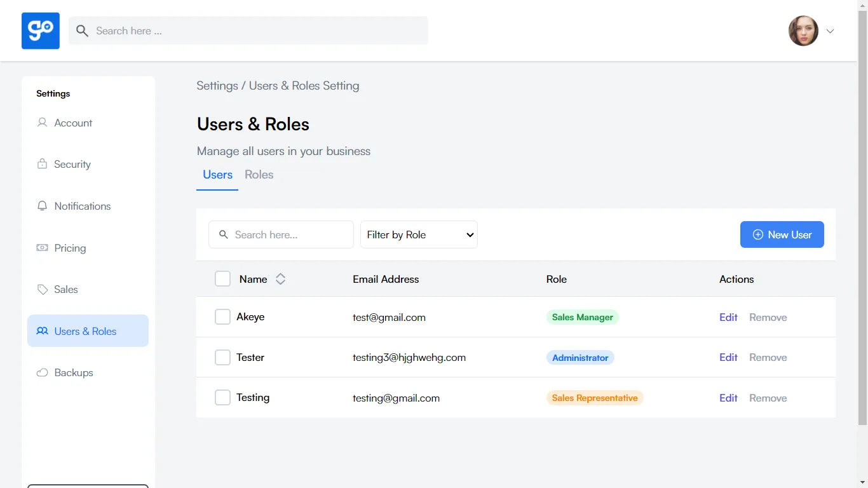This screenshot has height=488, width=868.
Task: Click the New User button
Action: [782, 234]
